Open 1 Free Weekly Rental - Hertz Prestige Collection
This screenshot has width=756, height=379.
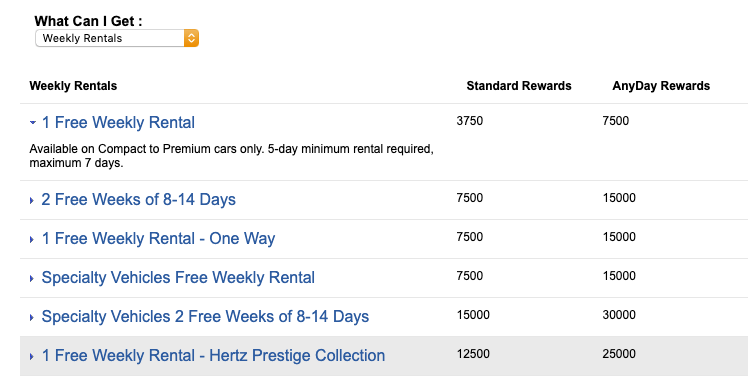tap(213, 356)
